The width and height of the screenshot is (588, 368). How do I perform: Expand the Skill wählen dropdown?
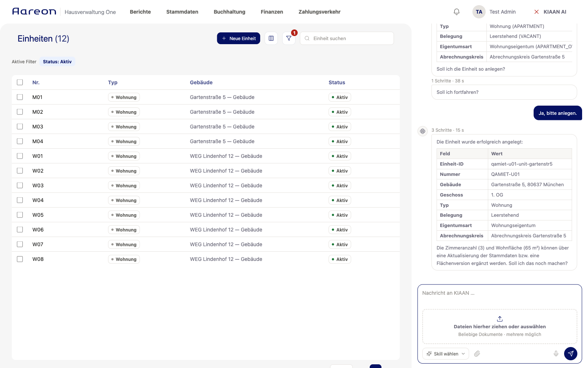point(446,354)
